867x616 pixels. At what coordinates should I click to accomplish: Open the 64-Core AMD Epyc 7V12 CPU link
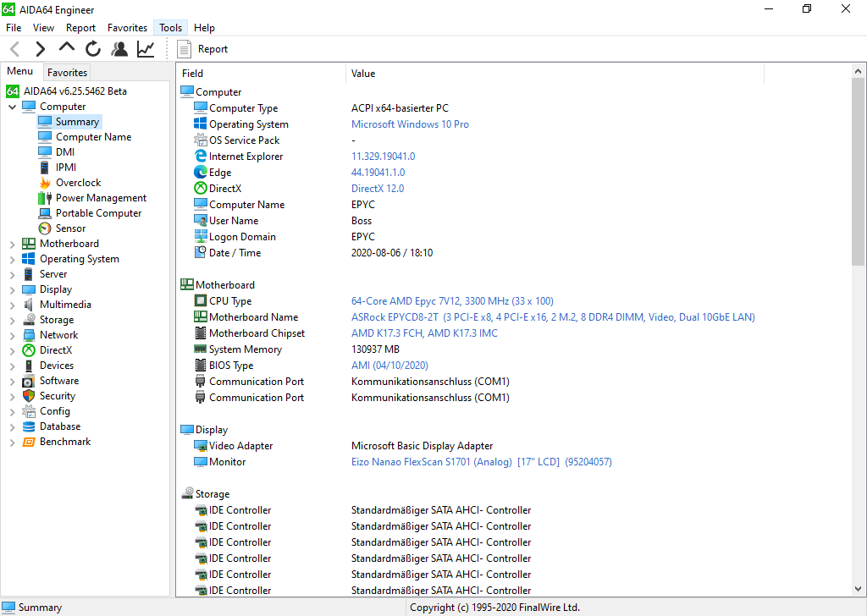point(452,301)
